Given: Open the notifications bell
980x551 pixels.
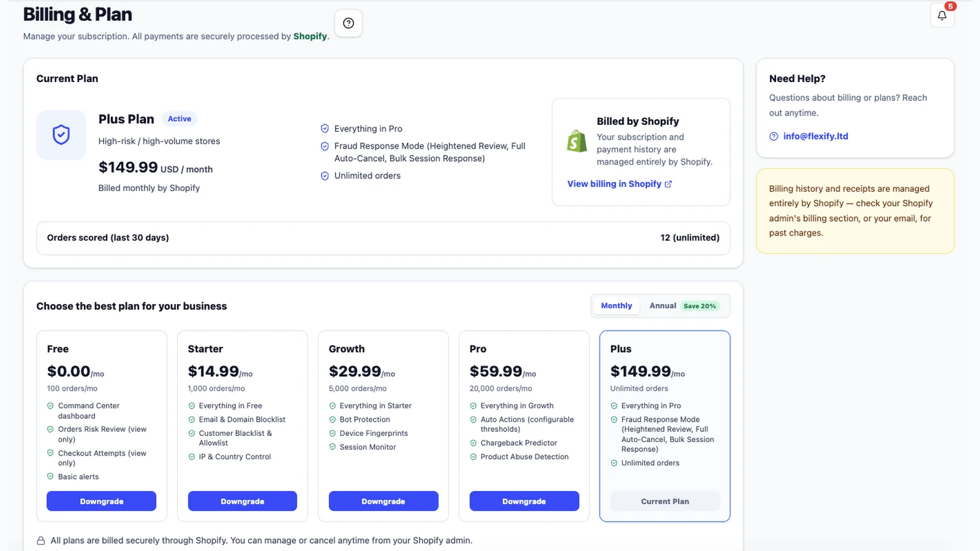Looking at the screenshot, I should [942, 15].
